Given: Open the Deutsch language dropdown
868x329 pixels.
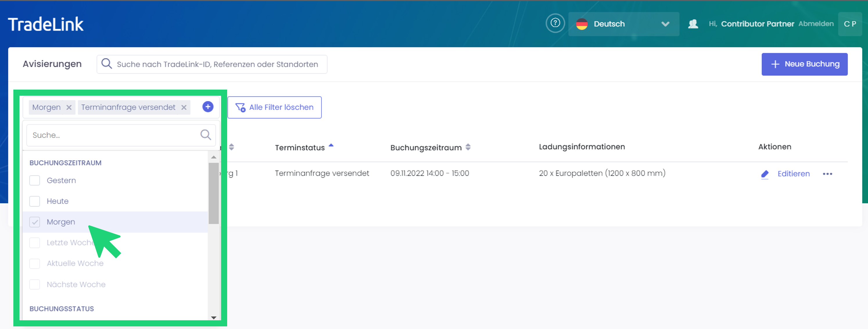Looking at the screenshot, I should pyautogui.click(x=623, y=24).
